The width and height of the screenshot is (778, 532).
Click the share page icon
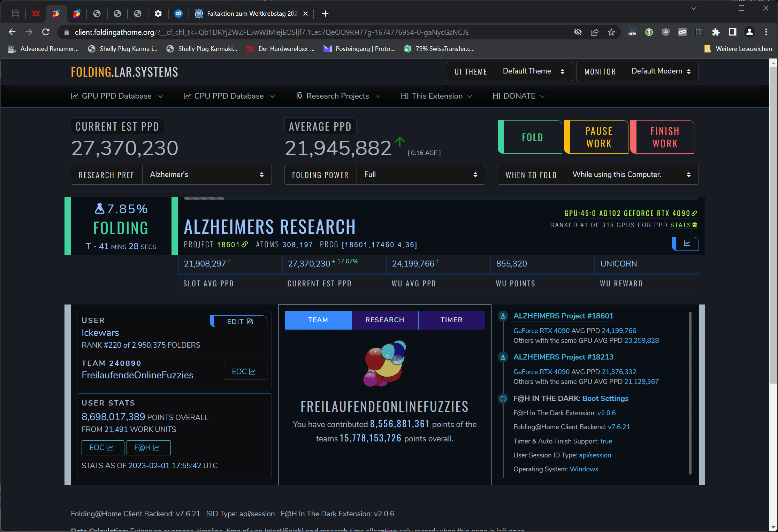(x=595, y=32)
